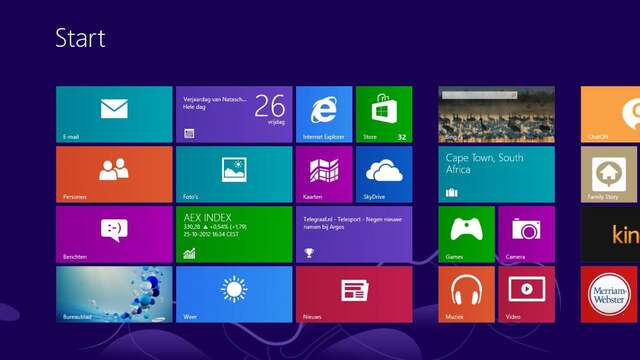Launch the Camera tile
Viewport: 640px width, 360px height.
pos(527,234)
